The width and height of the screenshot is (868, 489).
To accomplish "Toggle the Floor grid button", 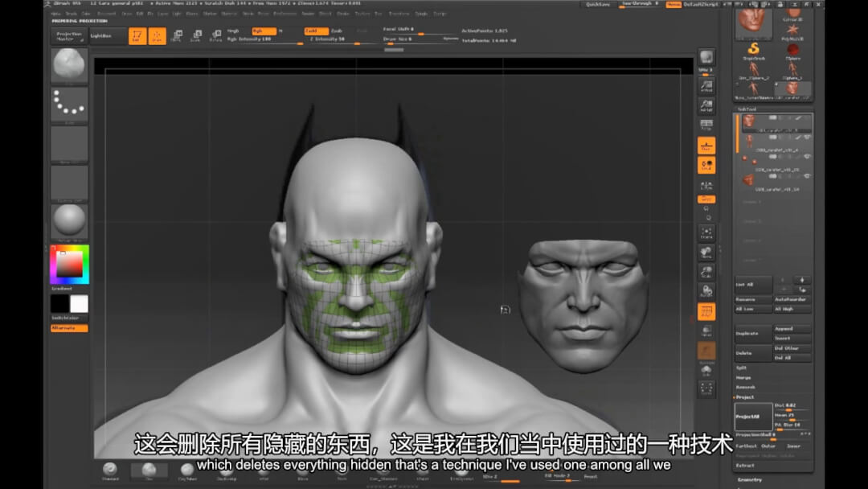I will tap(706, 146).
